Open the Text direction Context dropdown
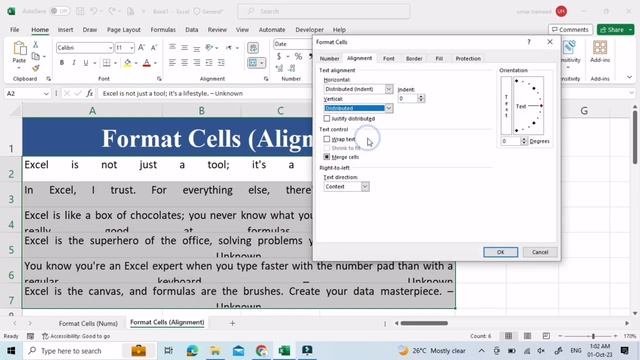The height and width of the screenshot is (360, 640). [x=365, y=187]
